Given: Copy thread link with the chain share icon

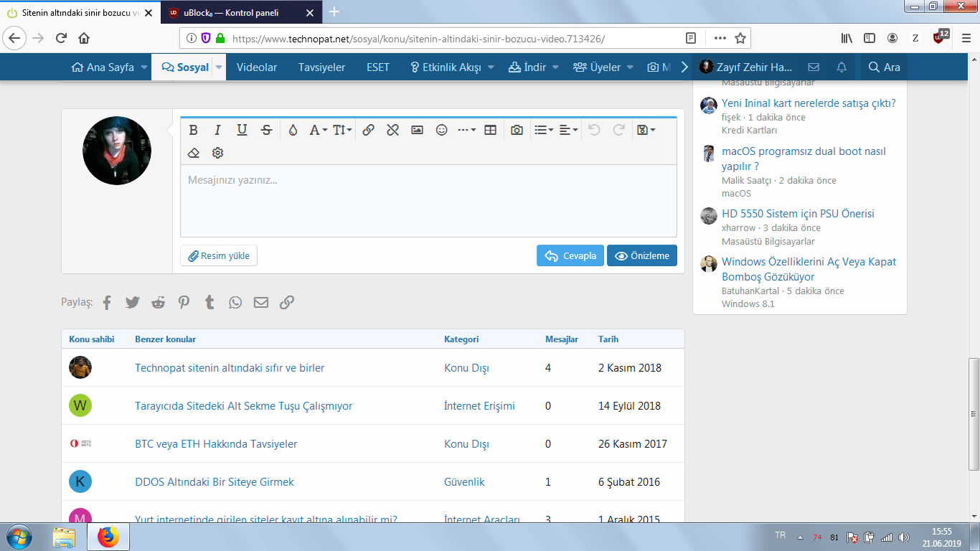Looking at the screenshot, I should (287, 303).
